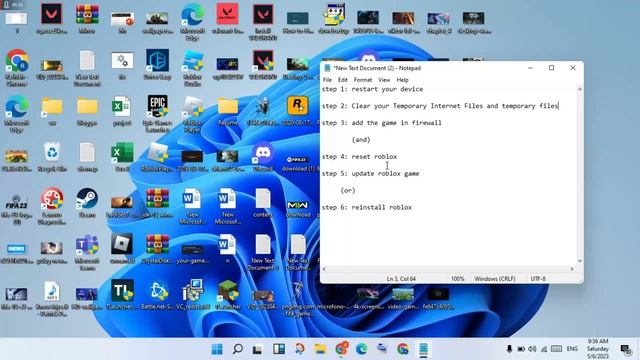The image size is (640, 360).
Task: Open Task View from the taskbar
Action: point(257,349)
